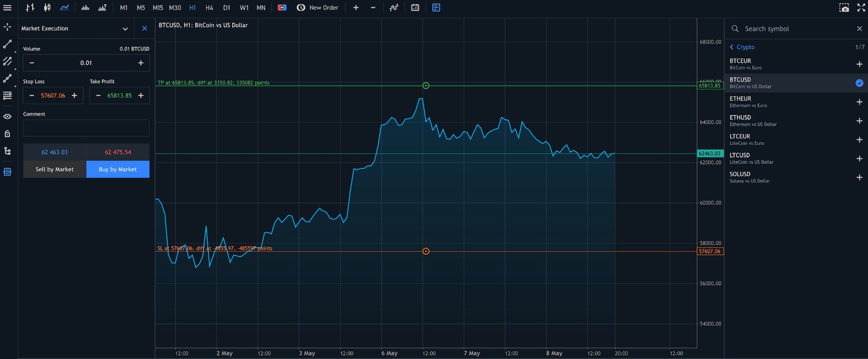The image size is (868, 359).
Task: Select the M15 timeframe
Action: 158,8
